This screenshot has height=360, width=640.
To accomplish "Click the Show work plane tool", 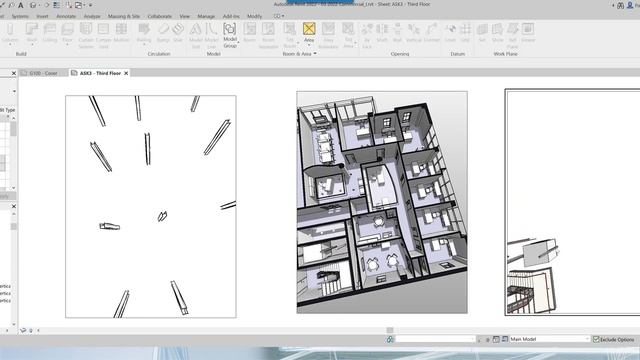I will pyautogui.click(x=497, y=33).
